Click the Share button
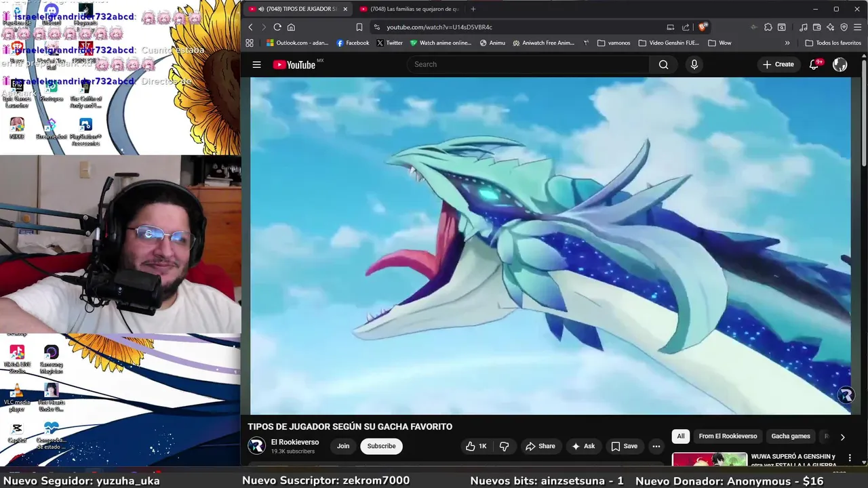The image size is (868, 488). pos(540,446)
